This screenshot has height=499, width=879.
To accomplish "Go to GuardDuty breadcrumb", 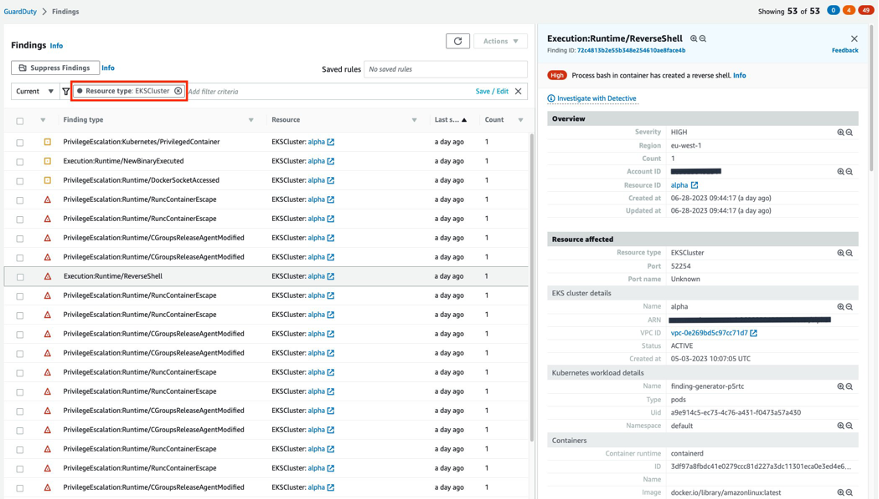I will pos(20,11).
